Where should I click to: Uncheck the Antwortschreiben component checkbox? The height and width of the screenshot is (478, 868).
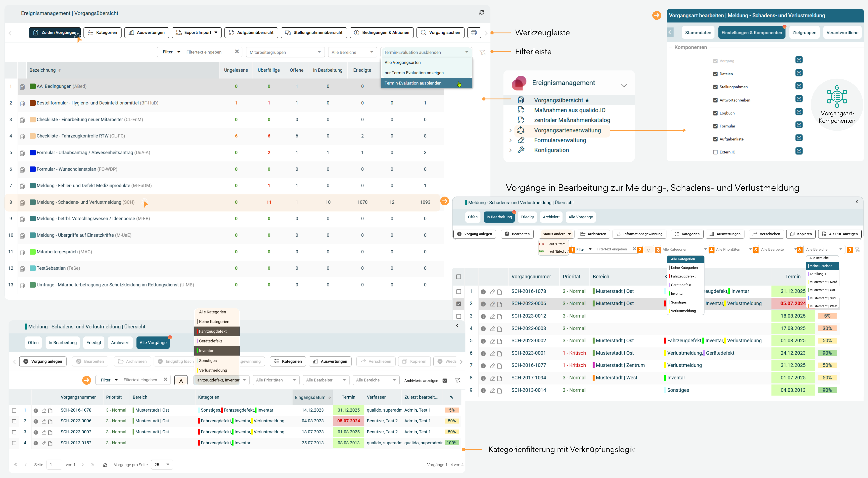[x=715, y=100]
